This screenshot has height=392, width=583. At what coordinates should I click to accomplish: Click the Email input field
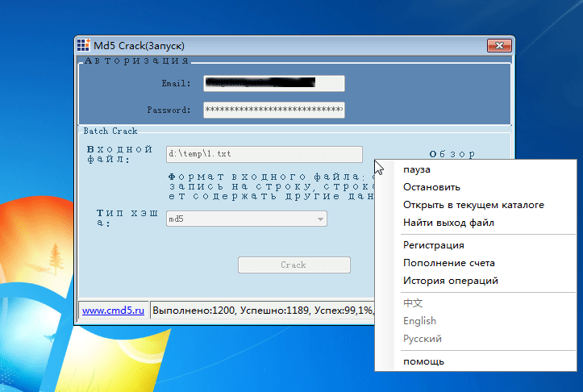[274, 83]
